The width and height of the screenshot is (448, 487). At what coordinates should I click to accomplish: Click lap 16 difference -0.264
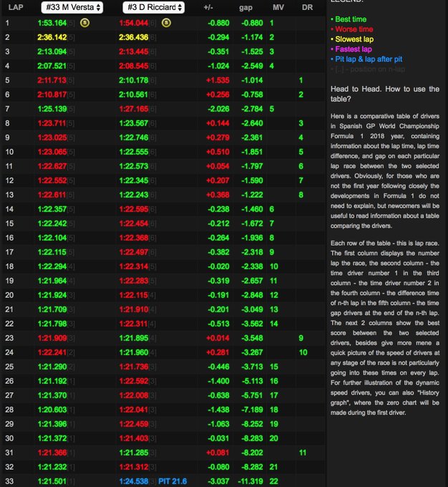(218, 238)
